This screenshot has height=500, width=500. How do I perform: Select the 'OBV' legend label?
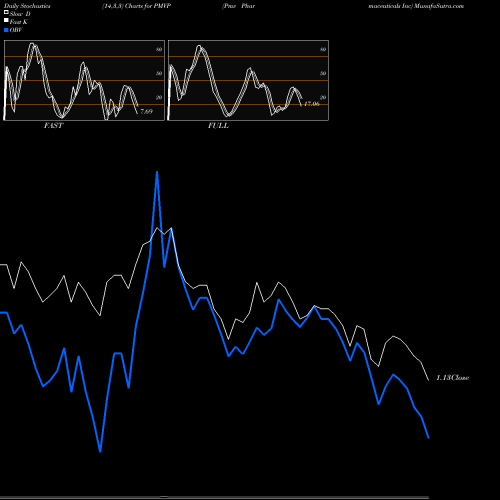(x=16, y=30)
